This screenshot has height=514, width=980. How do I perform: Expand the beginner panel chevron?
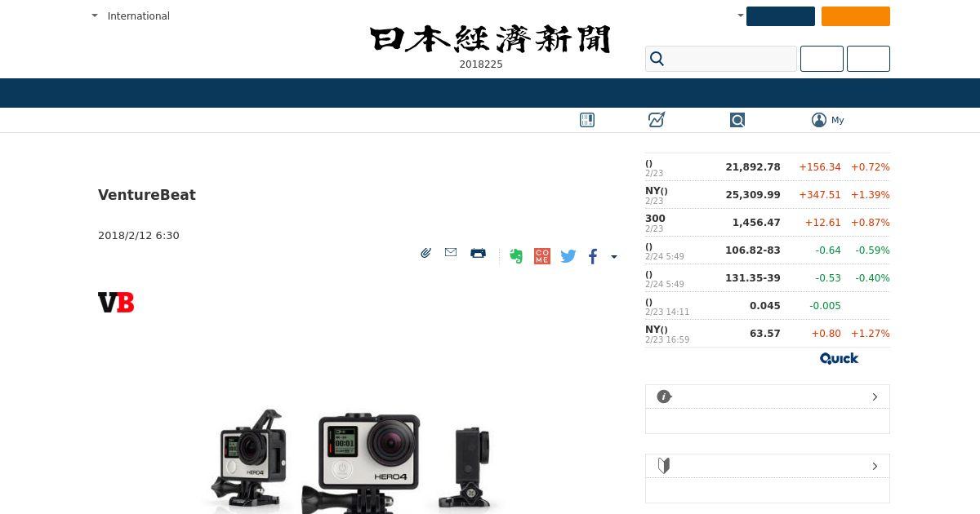875,466
